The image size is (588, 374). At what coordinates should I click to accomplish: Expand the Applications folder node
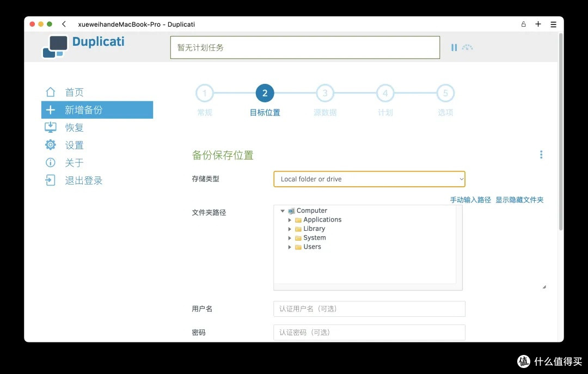[x=290, y=220]
